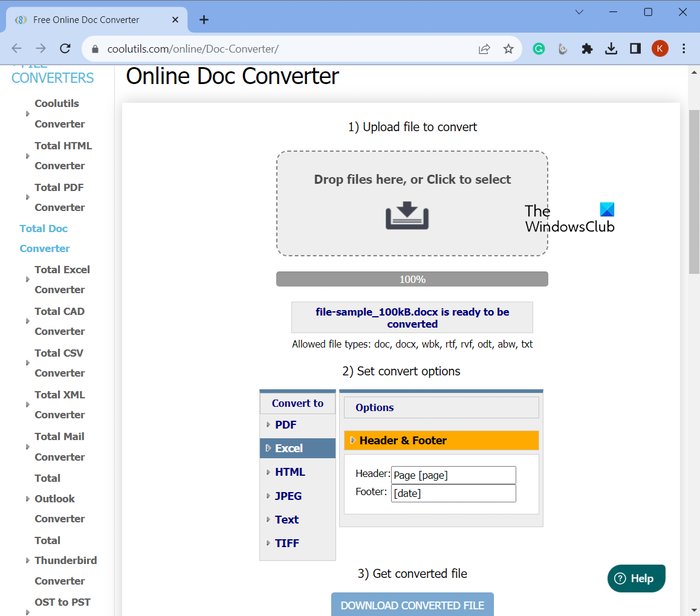Open Total Excel Converter sidebar link

(62, 279)
